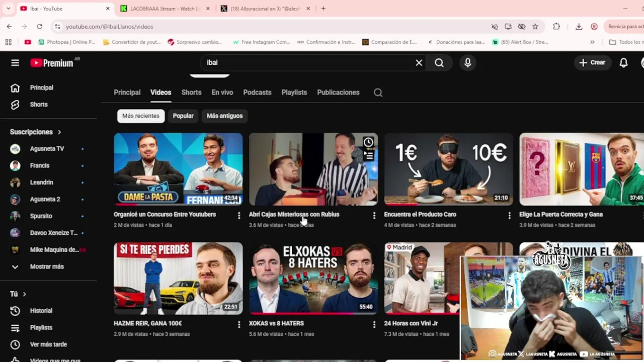The width and height of the screenshot is (644, 362).
Task: Open options menu for XOKAS vs 8 HATERS
Action: [374, 324]
